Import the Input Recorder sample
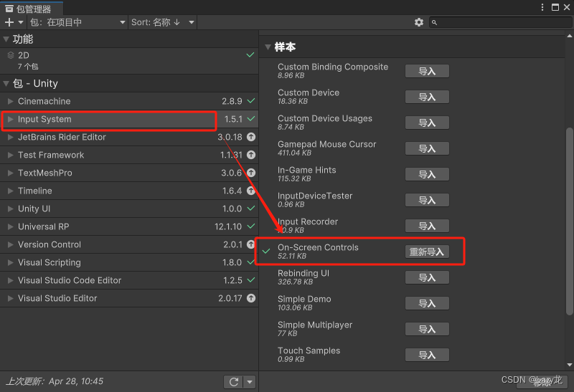The width and height of the screenshot is (574, 392). coord(427,226)
